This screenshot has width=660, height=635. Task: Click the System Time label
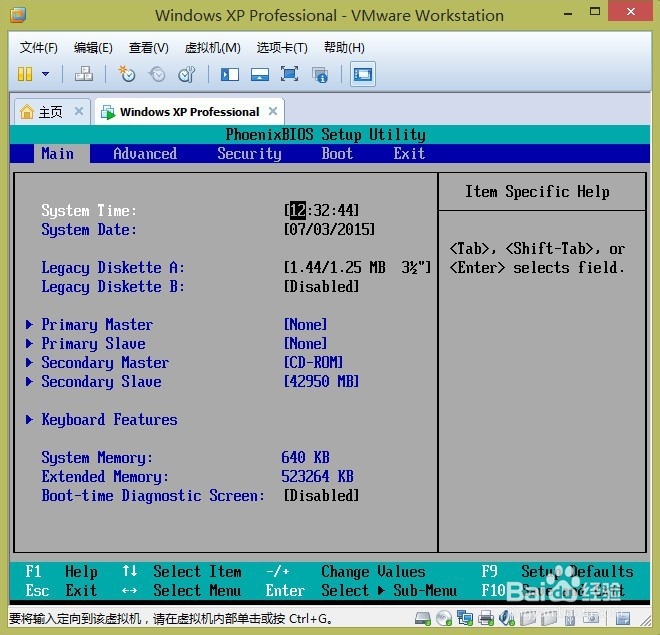89,210
